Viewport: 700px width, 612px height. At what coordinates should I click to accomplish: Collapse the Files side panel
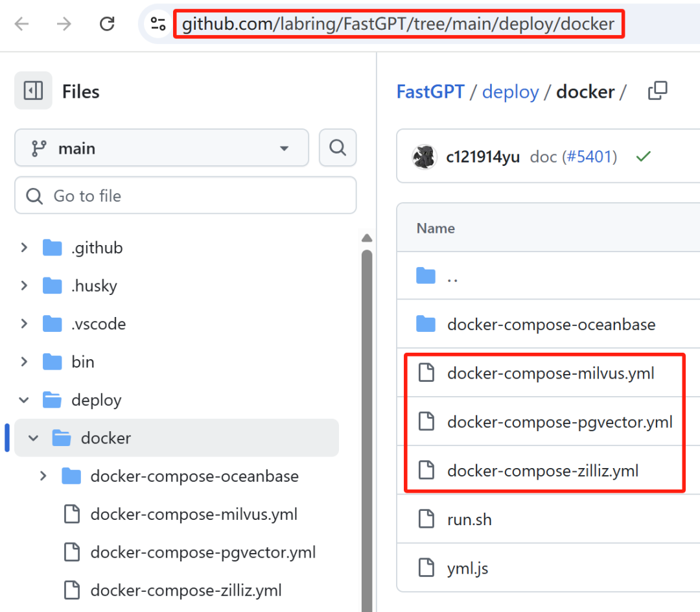click(x=33, y=91)
